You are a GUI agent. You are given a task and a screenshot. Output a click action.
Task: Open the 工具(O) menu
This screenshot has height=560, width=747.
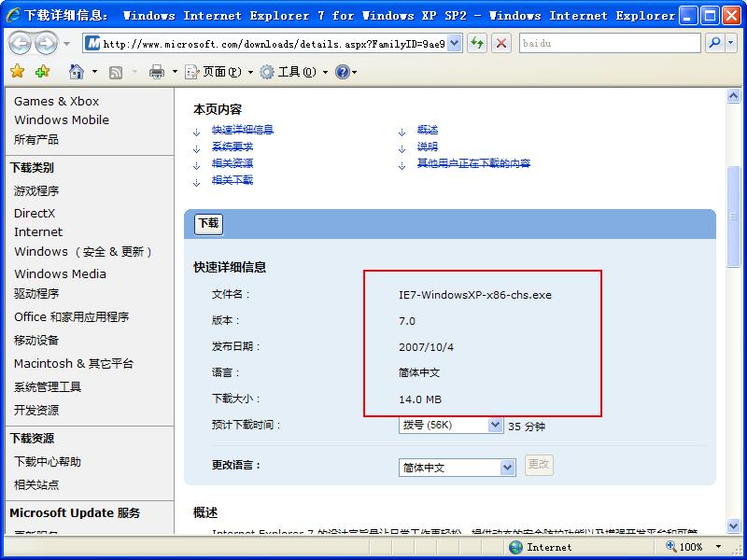[293, 72]
